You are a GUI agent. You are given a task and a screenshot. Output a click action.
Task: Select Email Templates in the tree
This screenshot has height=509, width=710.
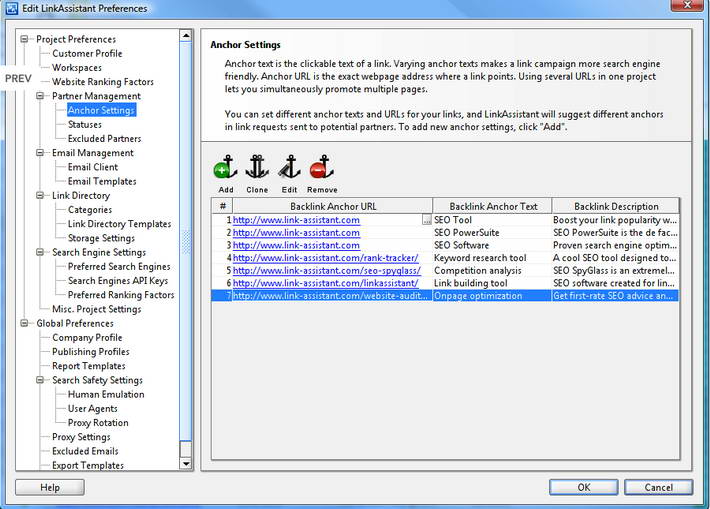pyautogui.click(x=102, y=182)
